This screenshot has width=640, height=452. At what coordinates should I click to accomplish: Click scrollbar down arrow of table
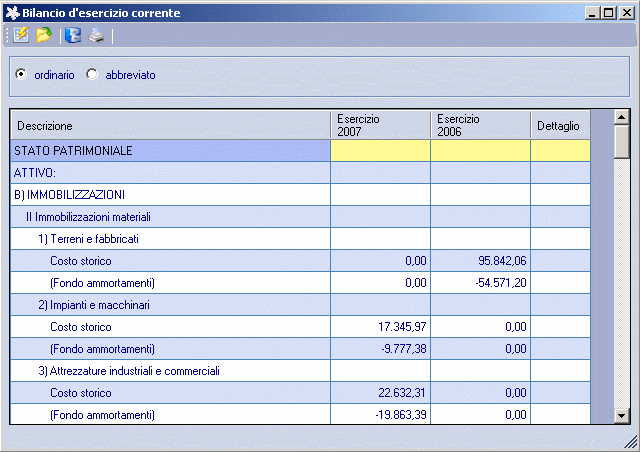pyautogui.click(x=622, y=416)
